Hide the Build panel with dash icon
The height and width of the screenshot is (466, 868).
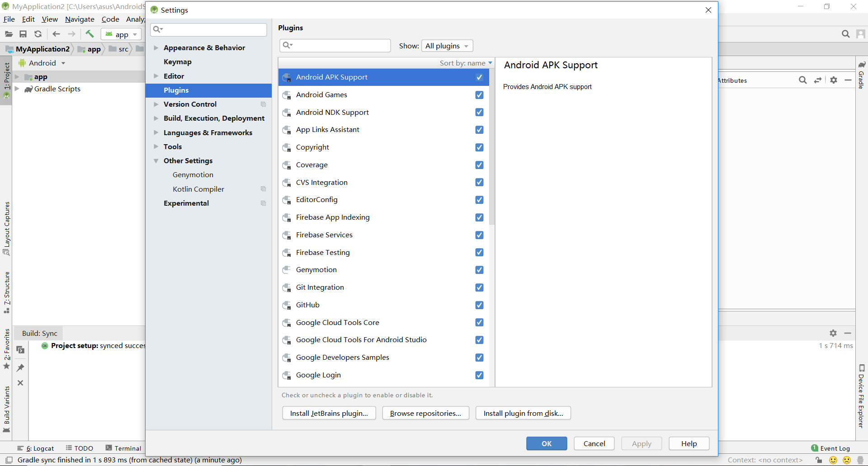coord(848,333)
